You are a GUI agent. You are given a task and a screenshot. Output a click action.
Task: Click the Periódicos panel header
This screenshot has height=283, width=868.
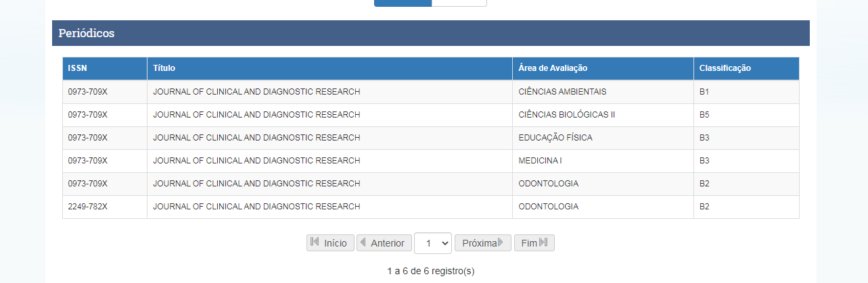(431, 33)
